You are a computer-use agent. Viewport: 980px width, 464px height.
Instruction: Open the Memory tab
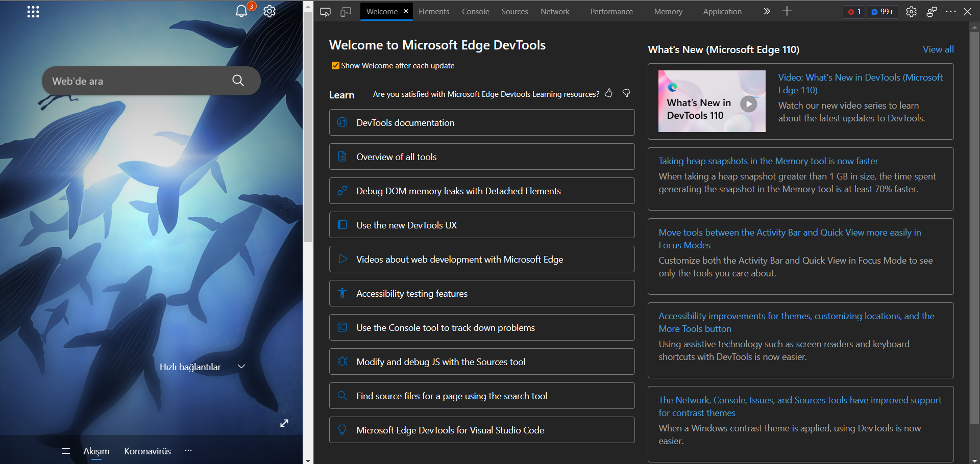coord(668,12)
